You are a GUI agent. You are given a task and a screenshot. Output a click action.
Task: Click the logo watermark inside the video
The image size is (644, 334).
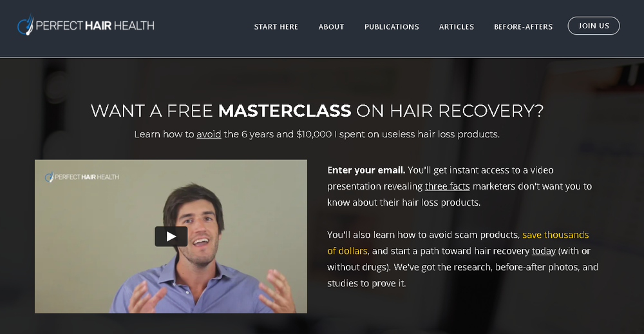(82, 177)
